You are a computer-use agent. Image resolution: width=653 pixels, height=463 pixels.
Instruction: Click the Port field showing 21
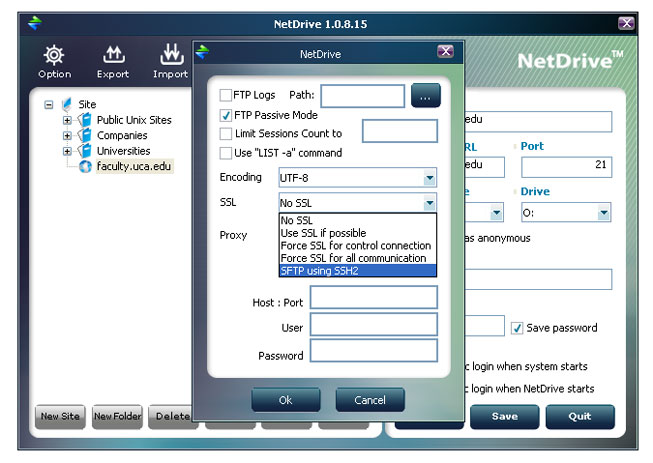(x=566, y=167)
